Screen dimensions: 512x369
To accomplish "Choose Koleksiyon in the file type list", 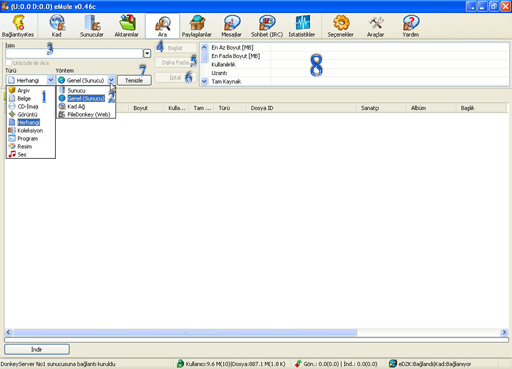I will pos(31,130).
